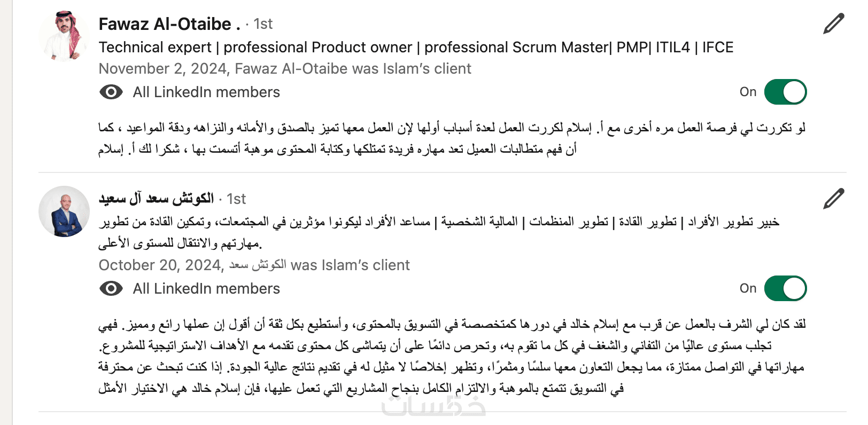Disable the toggle for الكوتش سعد آل سعيد's recommendation
Screen dimensions: 868x425
pos(785,289)
